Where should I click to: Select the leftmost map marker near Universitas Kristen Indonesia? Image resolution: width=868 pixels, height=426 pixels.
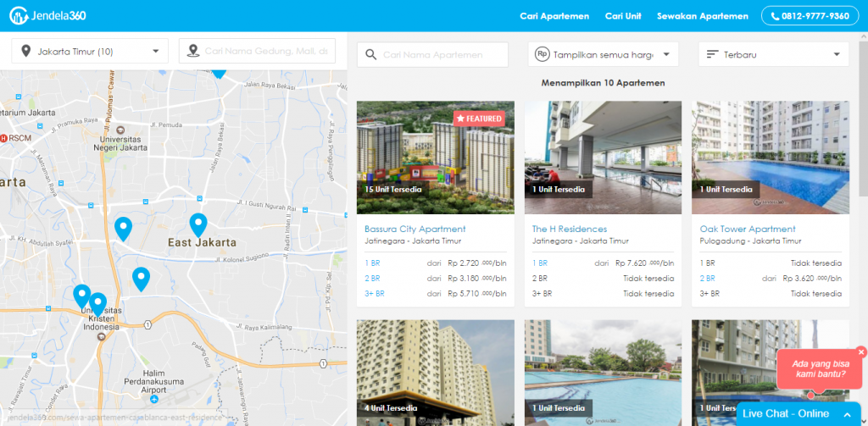click(x=82, y=296)
